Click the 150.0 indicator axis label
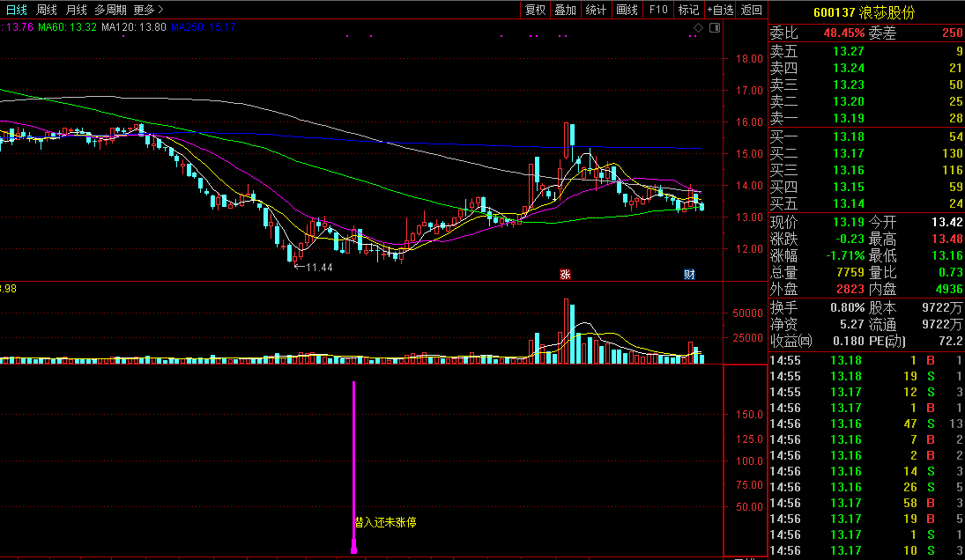The width and height of the screenshot is (965, 560). [x=749, y=415]
